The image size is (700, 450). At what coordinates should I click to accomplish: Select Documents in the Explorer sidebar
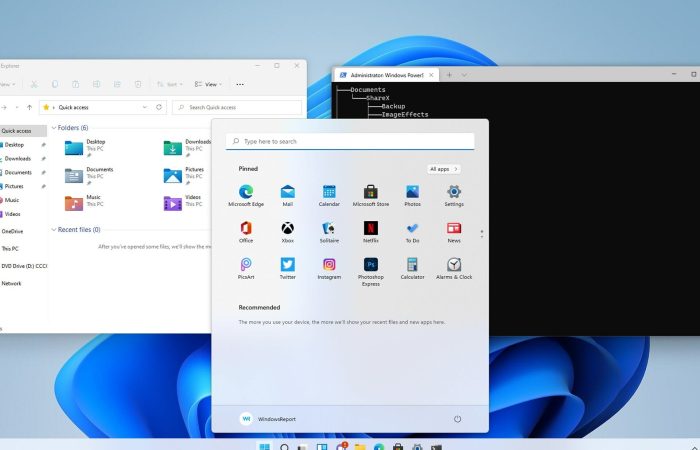[22, 172]
